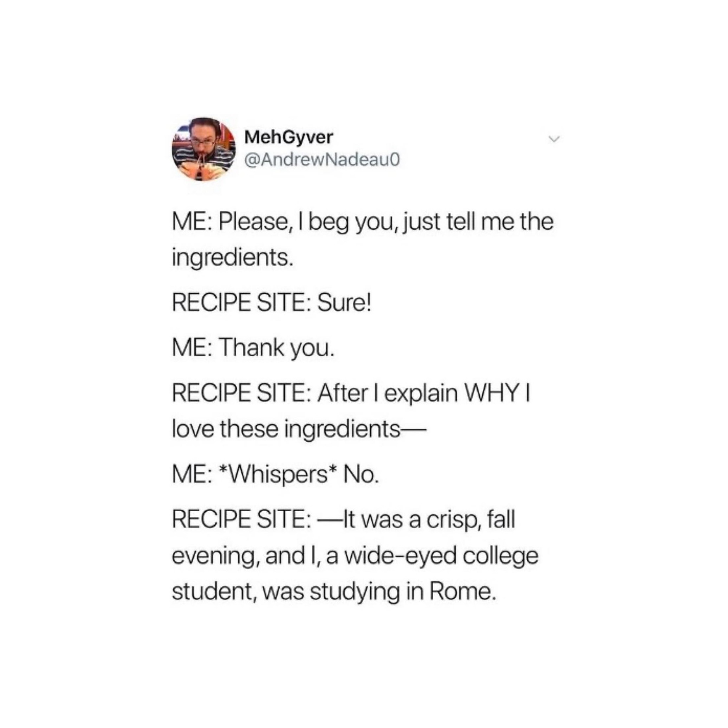Select the 'evening, and I, a wide-eyed college' line
Screen dimensions: 728x728
[x=355, y=557]
